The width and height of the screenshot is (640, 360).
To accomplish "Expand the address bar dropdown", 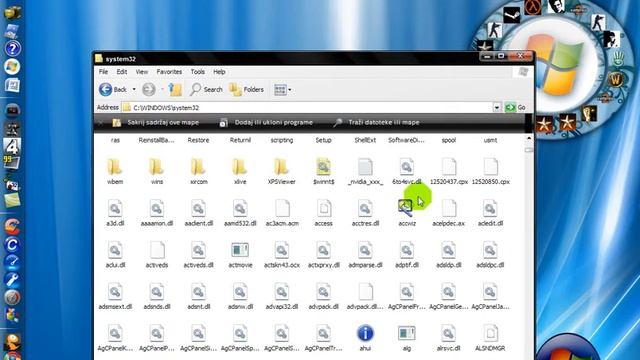I will coord(497,108).
